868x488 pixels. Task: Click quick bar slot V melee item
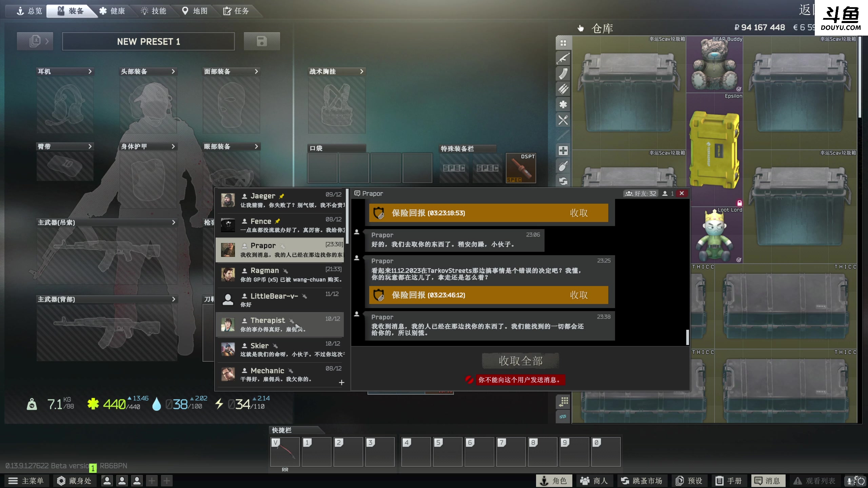285,452
